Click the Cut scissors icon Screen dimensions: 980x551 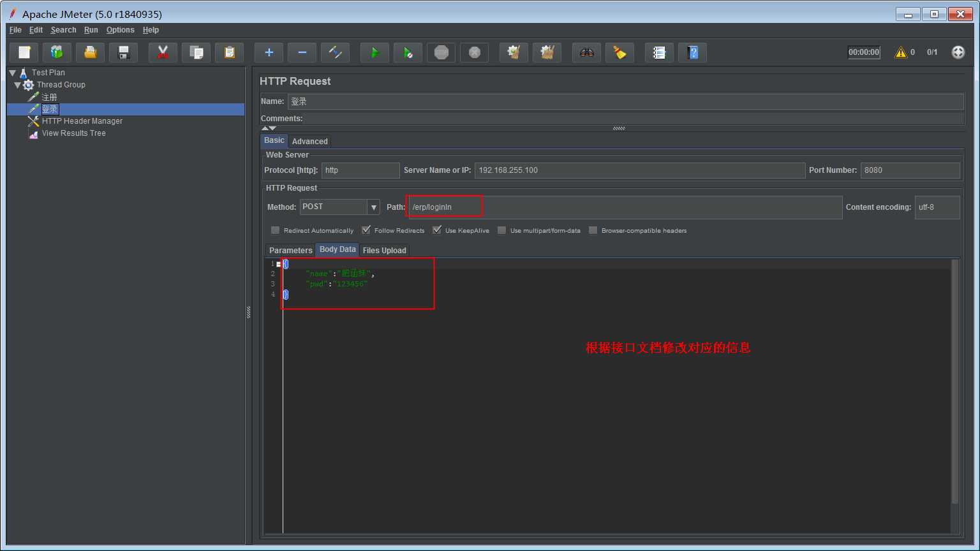163,52
